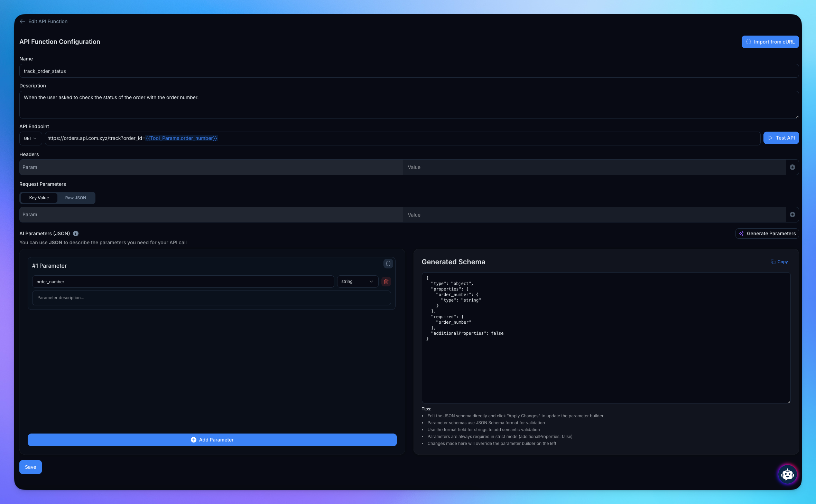Click the API Function Configuration heading
The width and height of the screenshot is (816, 504).
[x=60, y=42]
